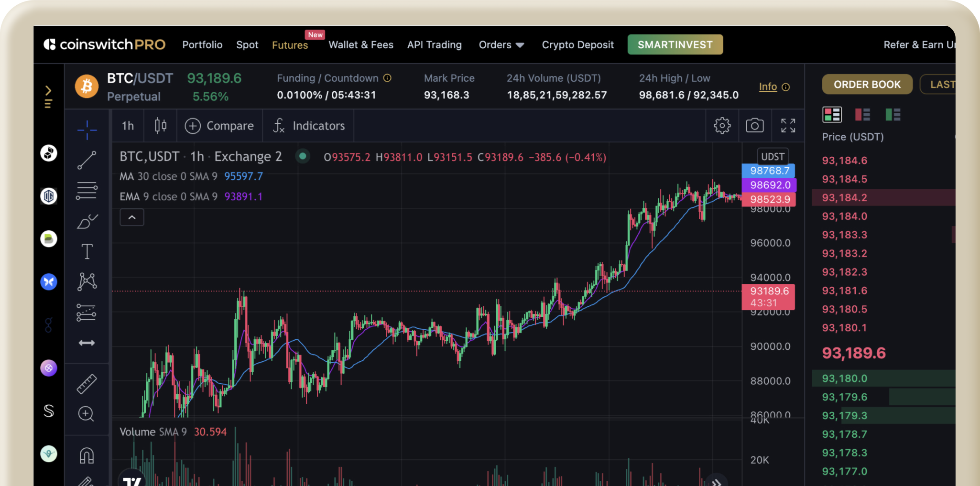
Task: Enter fullscreen chart mode
Action: 788,126
